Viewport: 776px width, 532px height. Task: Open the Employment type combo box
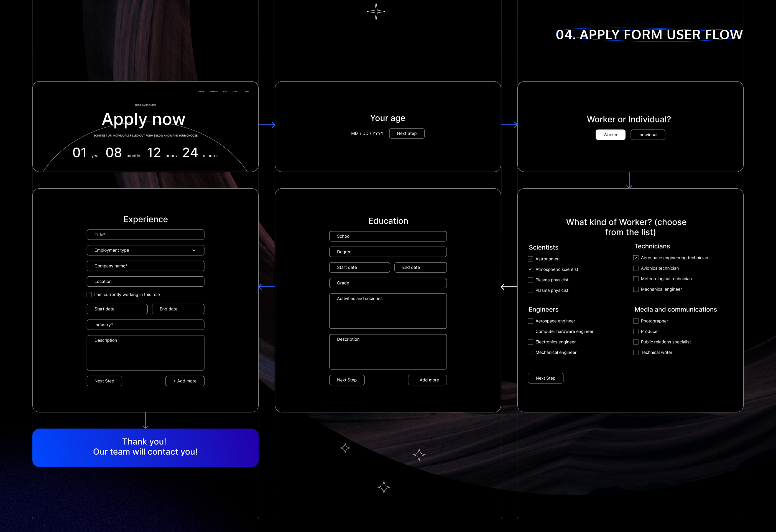tap(145, 250)
